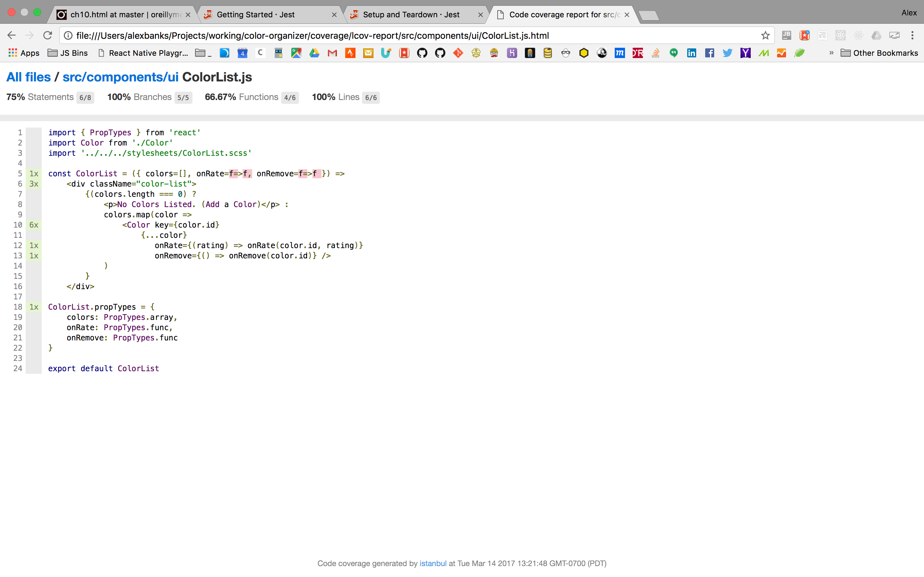Open the Facebook bookmark icon
Image resolution: width=924 pixels, height=577 pixels.
tap(709, 53)
